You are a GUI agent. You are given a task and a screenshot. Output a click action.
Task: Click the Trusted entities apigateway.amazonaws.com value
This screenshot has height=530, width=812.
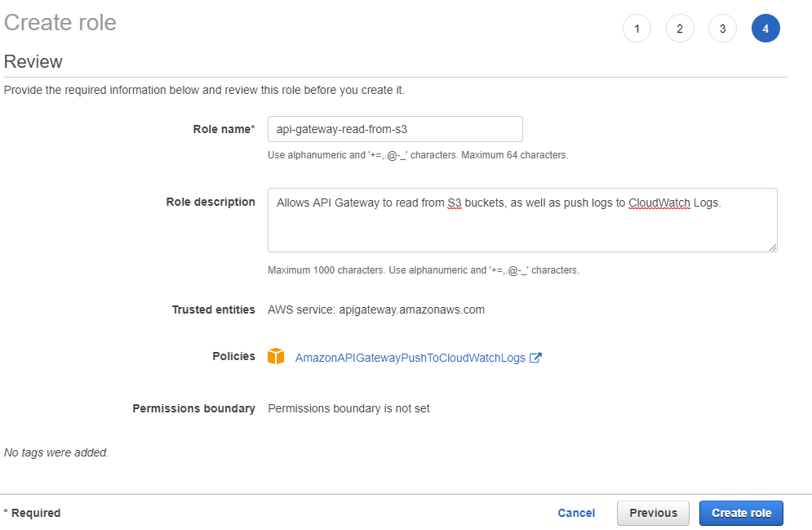tap(376, 310)
